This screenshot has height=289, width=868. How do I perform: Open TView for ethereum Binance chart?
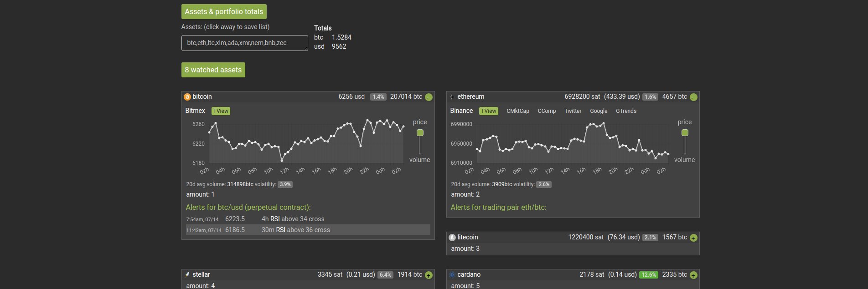pyautogui.click(x=489, y=111)
